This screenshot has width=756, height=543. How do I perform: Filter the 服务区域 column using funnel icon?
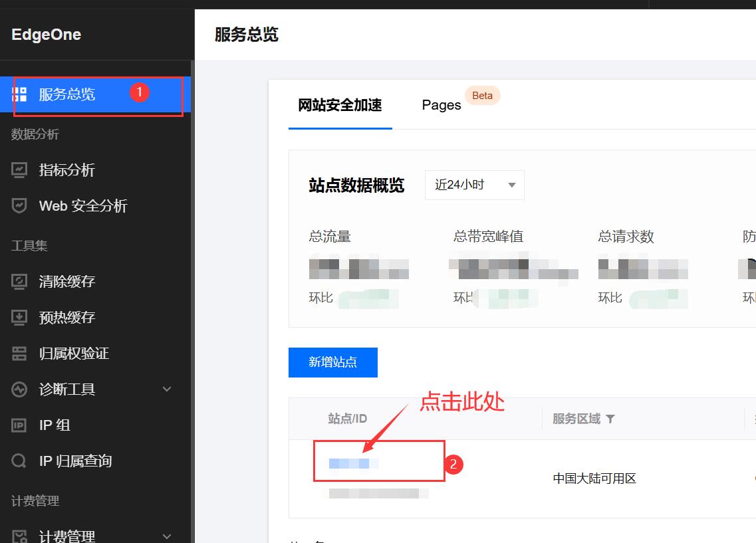pyautogui.click(x=610, y=419)
